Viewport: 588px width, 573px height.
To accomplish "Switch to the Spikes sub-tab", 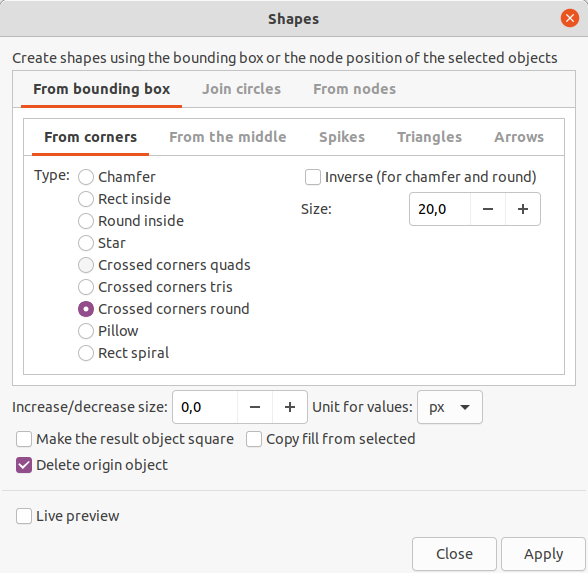I will coord(342,137).
